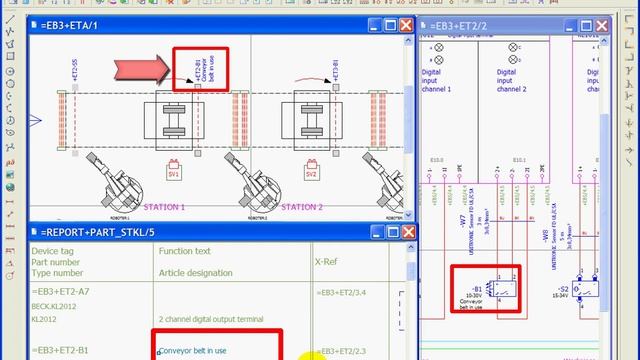Select the Station 1 conveyor motor symbol
This screenshot has height=360, width=640.
174,120
